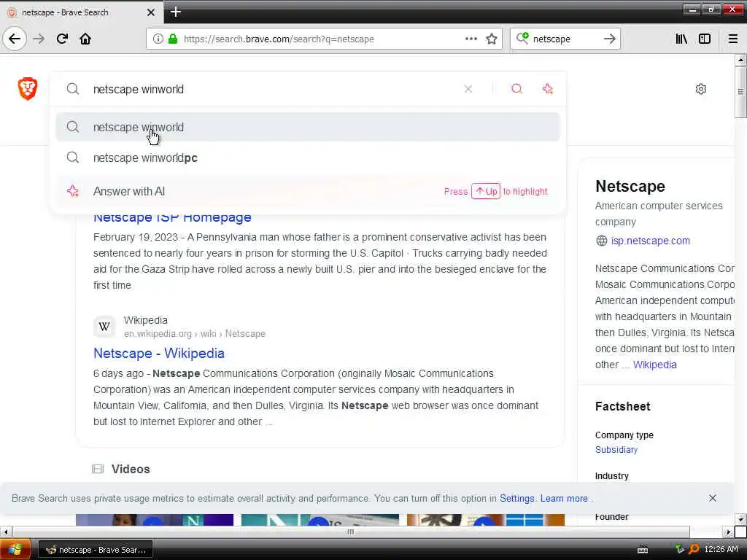Click the Videos section heading

tap(131, 469)
